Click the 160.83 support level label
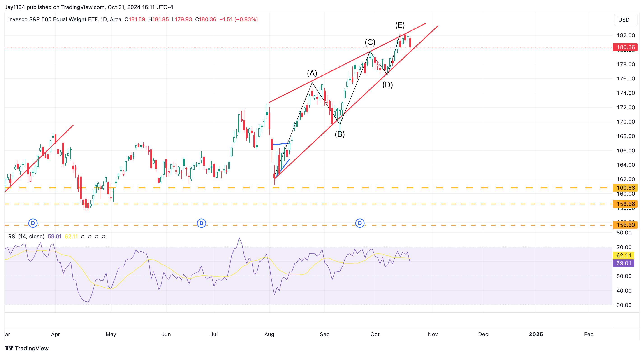This screenshot has height=356, width=644. click(625, 187)
